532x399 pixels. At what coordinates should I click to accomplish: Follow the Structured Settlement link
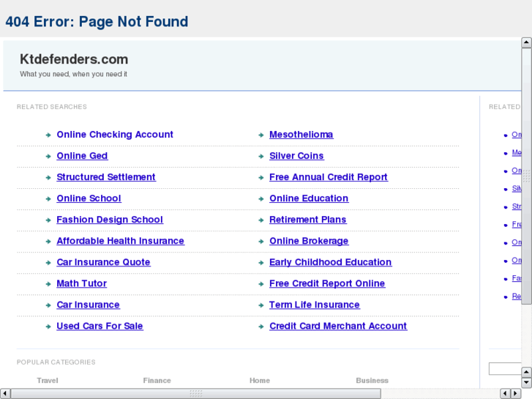pos(106,177)
